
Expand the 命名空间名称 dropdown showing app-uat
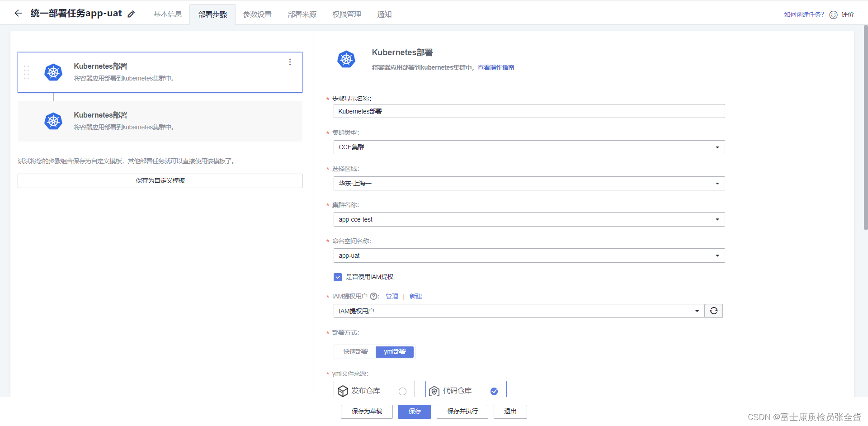pos(529,256)
